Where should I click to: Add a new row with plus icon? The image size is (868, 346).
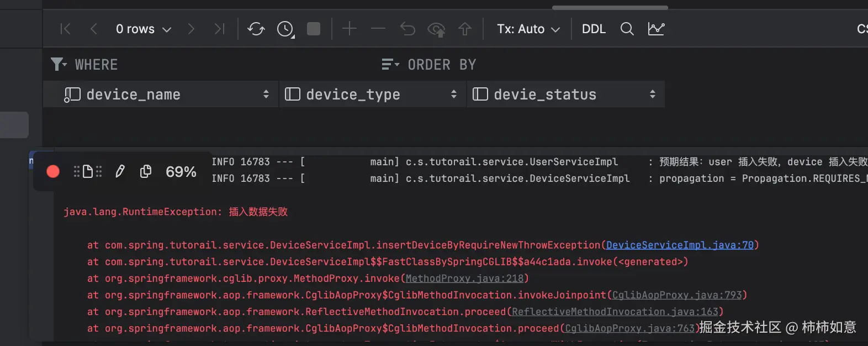click(350, 29)
